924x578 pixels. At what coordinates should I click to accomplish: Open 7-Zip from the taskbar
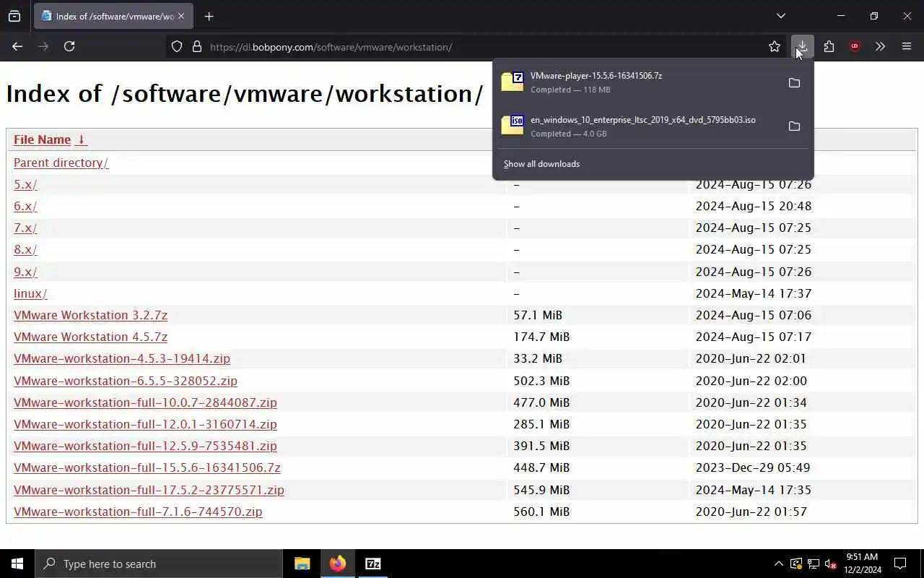(x=372, y=564)
